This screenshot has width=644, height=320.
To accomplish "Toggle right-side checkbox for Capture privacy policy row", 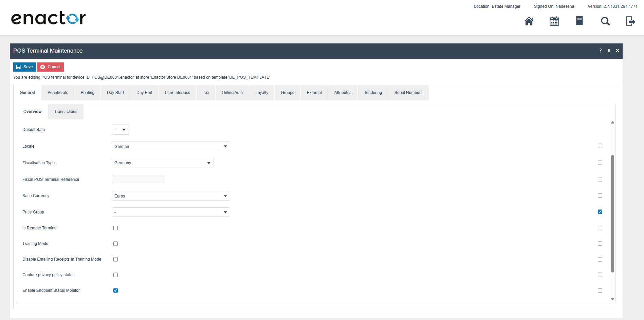I will (x=600, y=275).
